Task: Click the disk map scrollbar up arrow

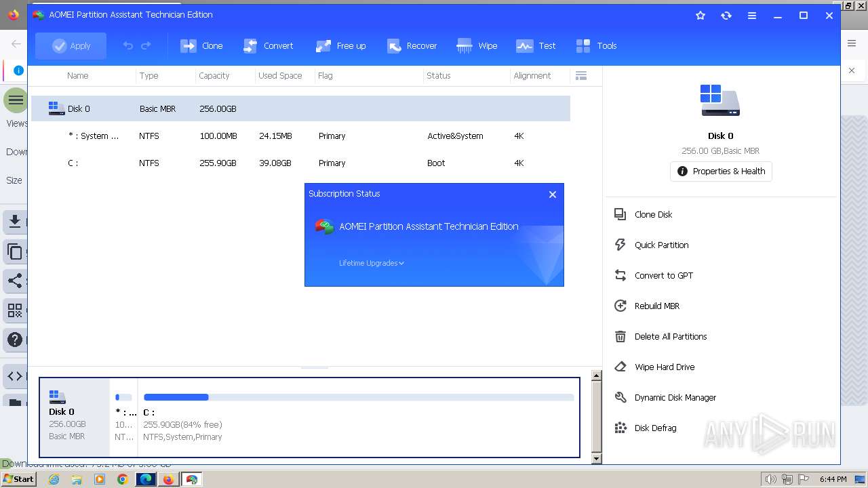Action: tap(597, 375)
